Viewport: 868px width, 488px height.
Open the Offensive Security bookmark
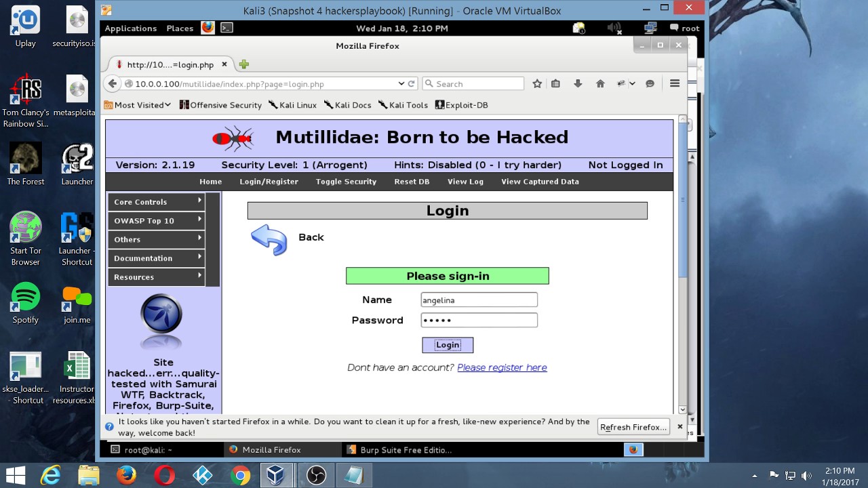(220, 105)
